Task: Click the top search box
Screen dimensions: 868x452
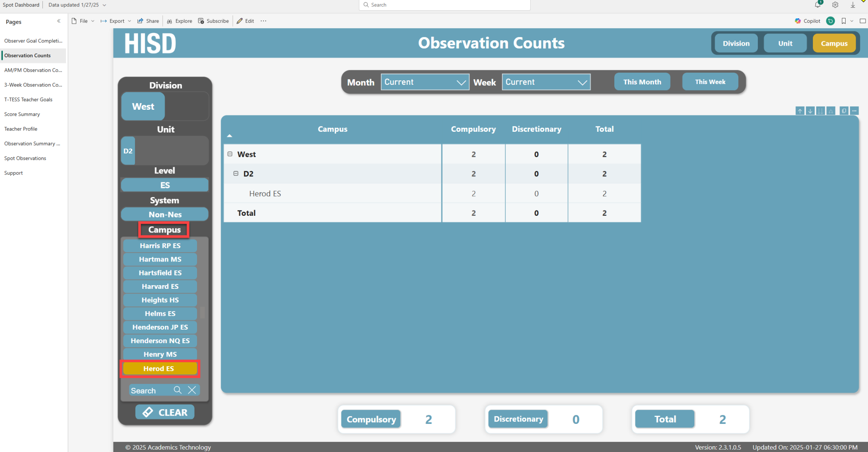Action: pyautogui.click(x=445, y=5)
